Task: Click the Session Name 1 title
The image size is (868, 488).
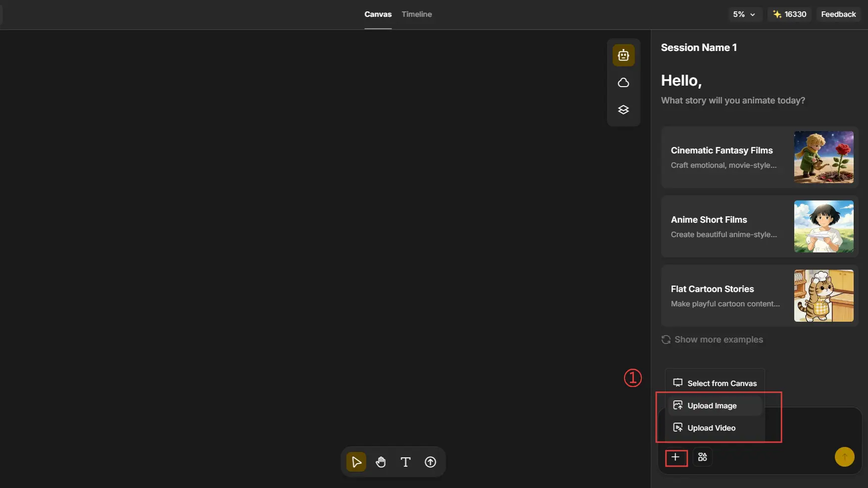Action: pyautogui.click(x=699, y=48)
